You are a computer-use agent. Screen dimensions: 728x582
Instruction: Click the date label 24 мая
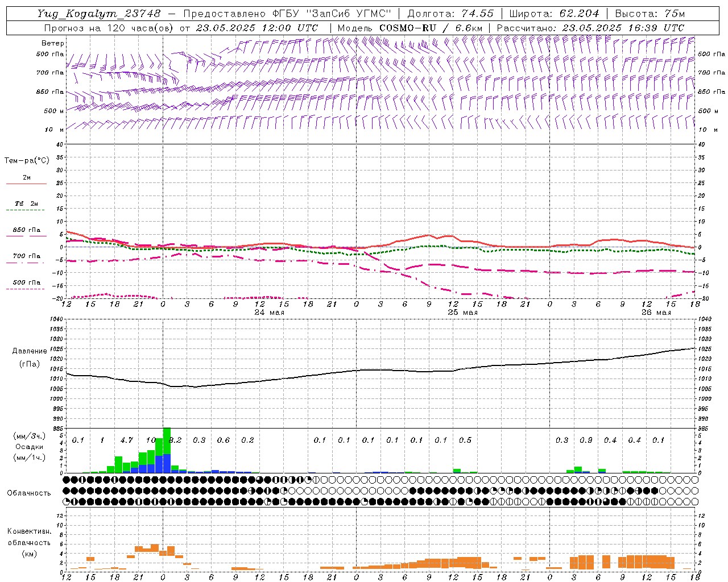point(270,313)
